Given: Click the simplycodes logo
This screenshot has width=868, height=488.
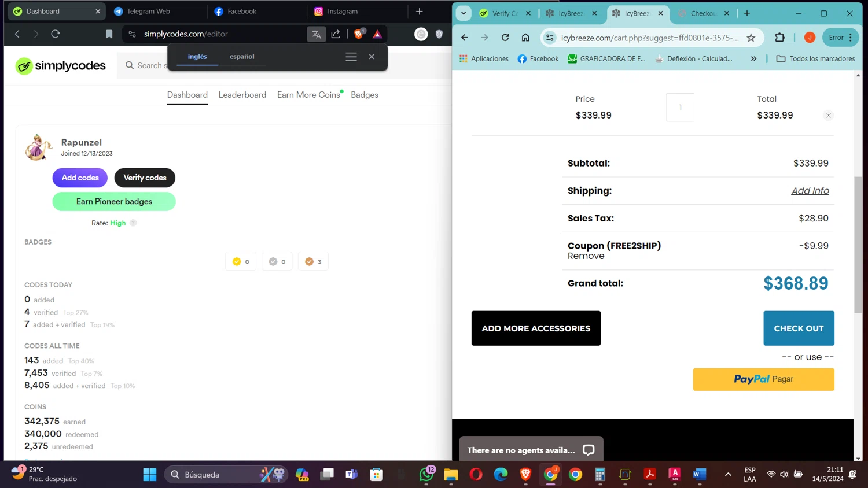Looking at the screenshot, I should click(61, 66).
